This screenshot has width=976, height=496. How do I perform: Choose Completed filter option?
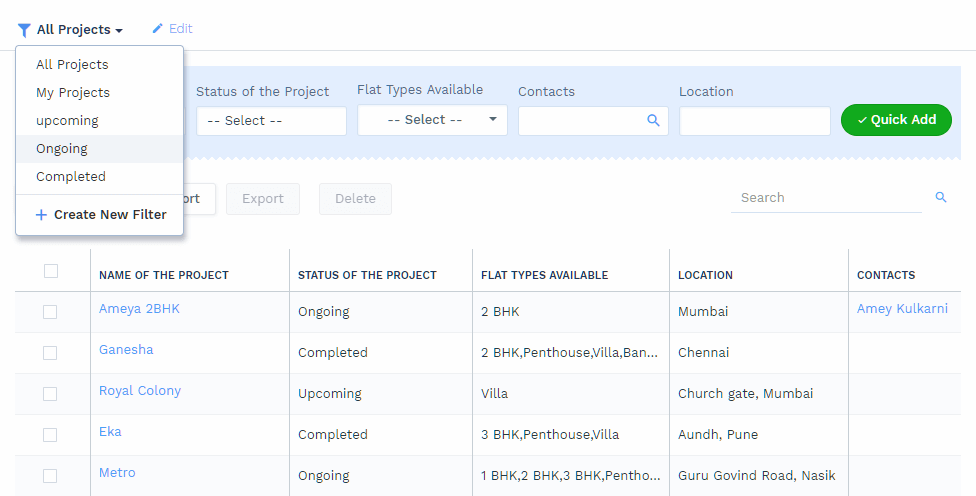tap(100, 177)
